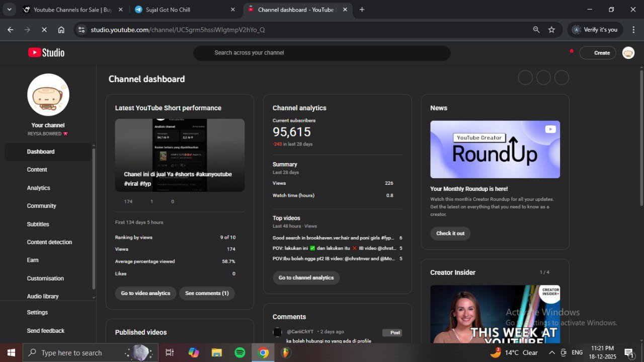
Task: Go to browser home page
Action: pyautogui.click(x=61, y=30)
